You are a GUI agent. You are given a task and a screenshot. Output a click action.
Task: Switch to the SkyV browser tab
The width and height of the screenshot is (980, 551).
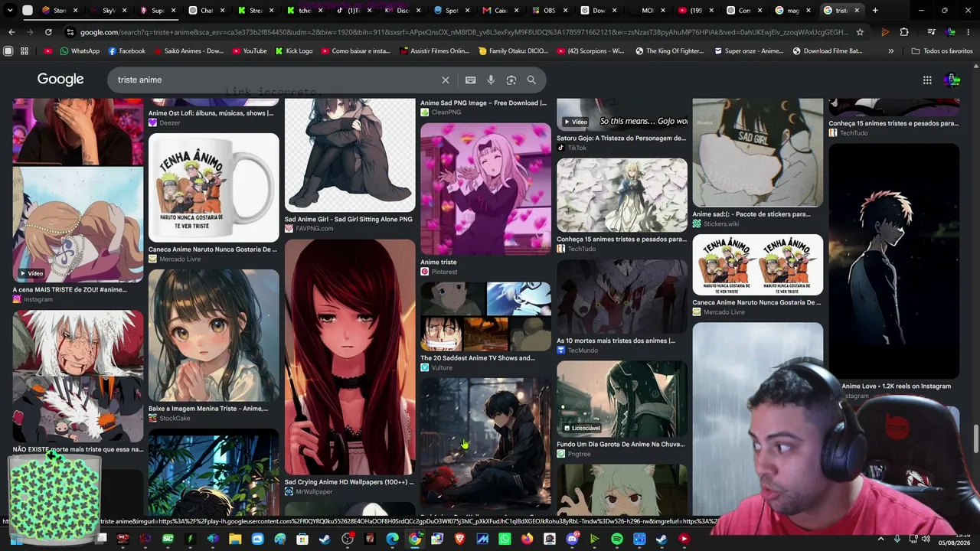click(108, 11)
